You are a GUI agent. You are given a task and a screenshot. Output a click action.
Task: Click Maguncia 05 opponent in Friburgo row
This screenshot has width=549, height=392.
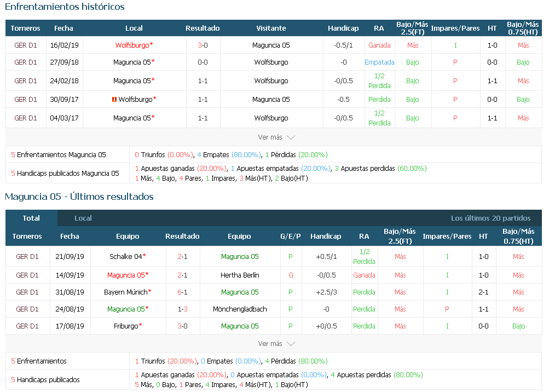pyautogui.click(x=240, y=326)
